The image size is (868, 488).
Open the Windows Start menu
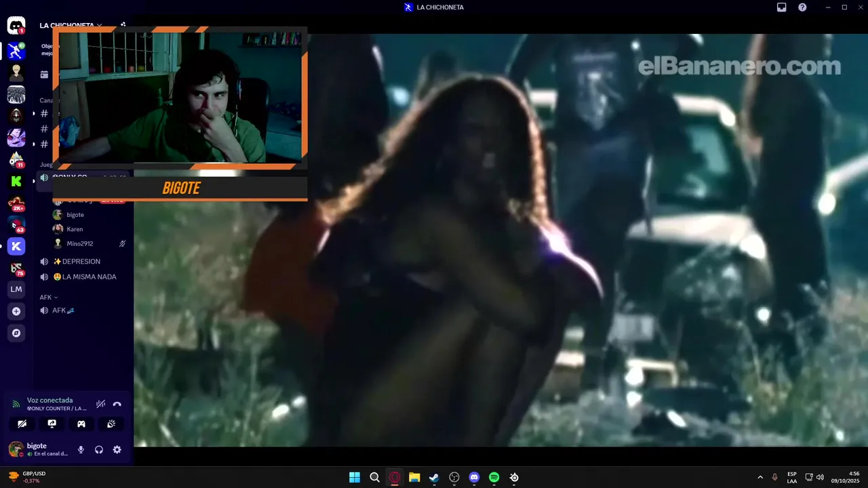pos(355,477)
